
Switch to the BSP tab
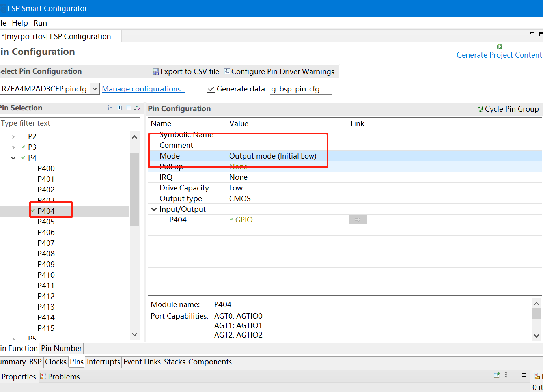coord(35,362)
